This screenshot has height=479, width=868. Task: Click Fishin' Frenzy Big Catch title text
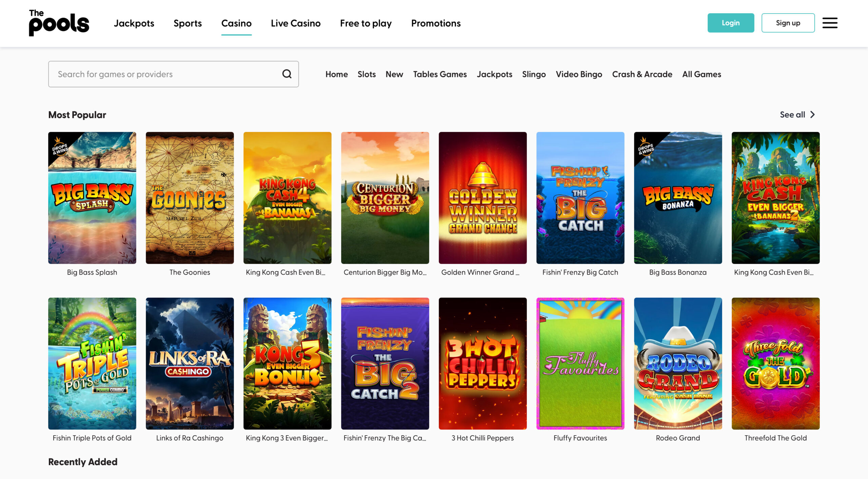coord(580,272)
